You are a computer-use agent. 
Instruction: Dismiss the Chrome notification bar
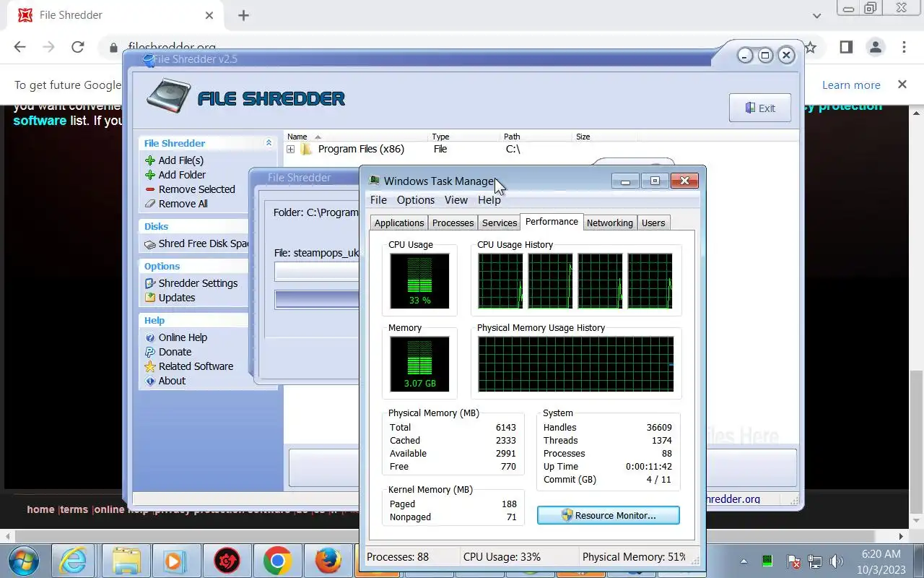coord(902,85)
